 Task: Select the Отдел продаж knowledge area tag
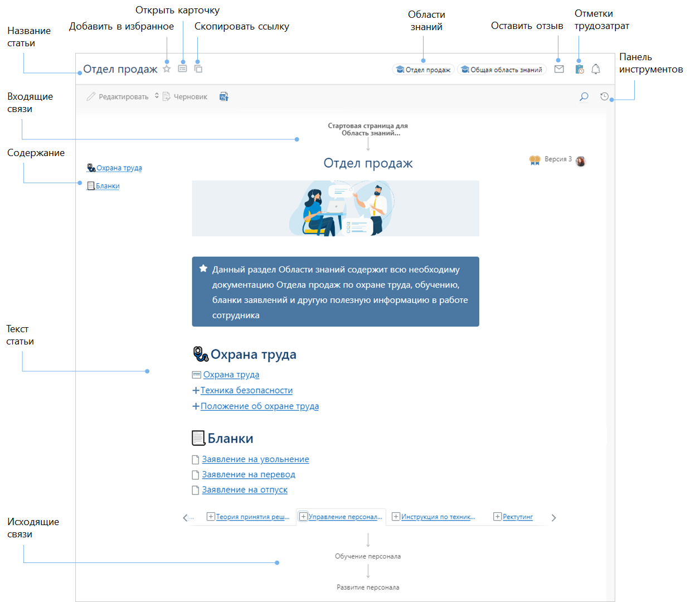pos(423,70)
